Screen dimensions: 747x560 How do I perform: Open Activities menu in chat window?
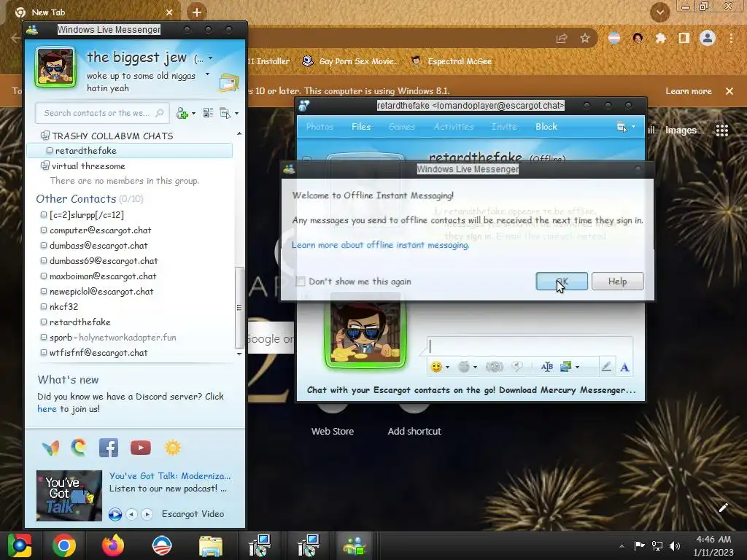point(453,127)
